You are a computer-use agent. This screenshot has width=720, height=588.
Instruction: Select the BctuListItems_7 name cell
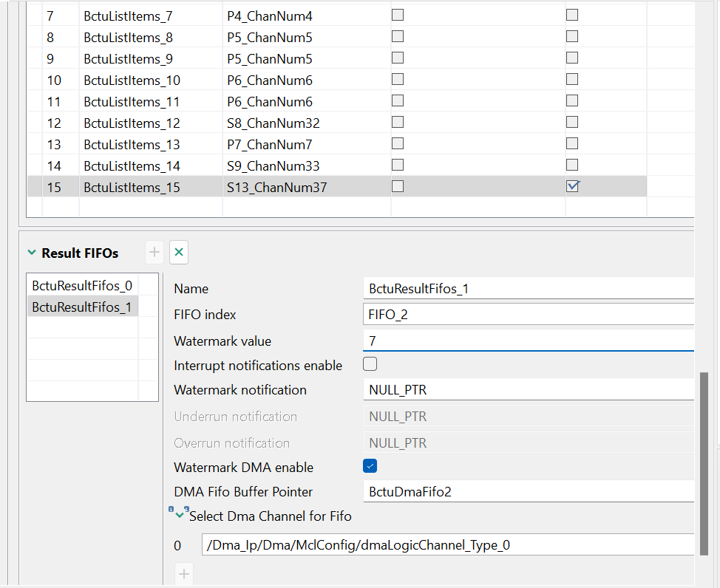[x=151, y=16]
